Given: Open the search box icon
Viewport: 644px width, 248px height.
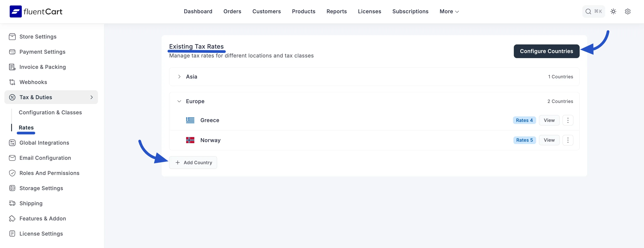Looking at the screenshot, I should click(588, 12).
